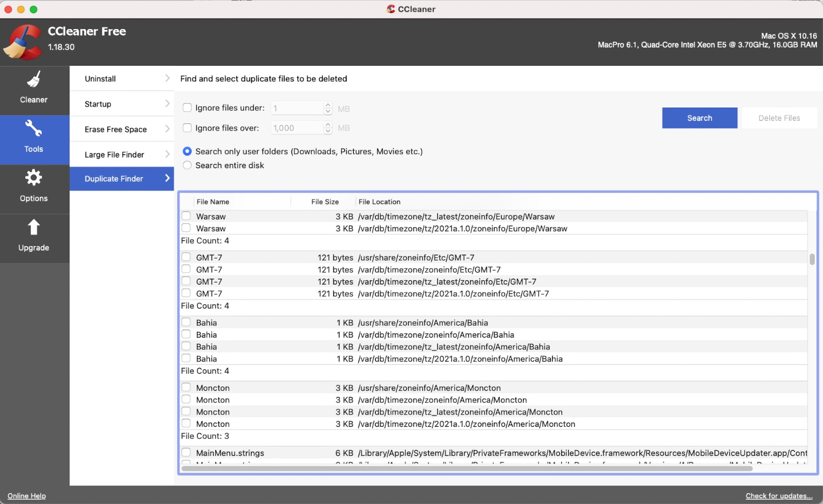Check Bahia in tz_latest/zoneinfo/America
This screenshot has width=823, height=504.
coord(186,347)
